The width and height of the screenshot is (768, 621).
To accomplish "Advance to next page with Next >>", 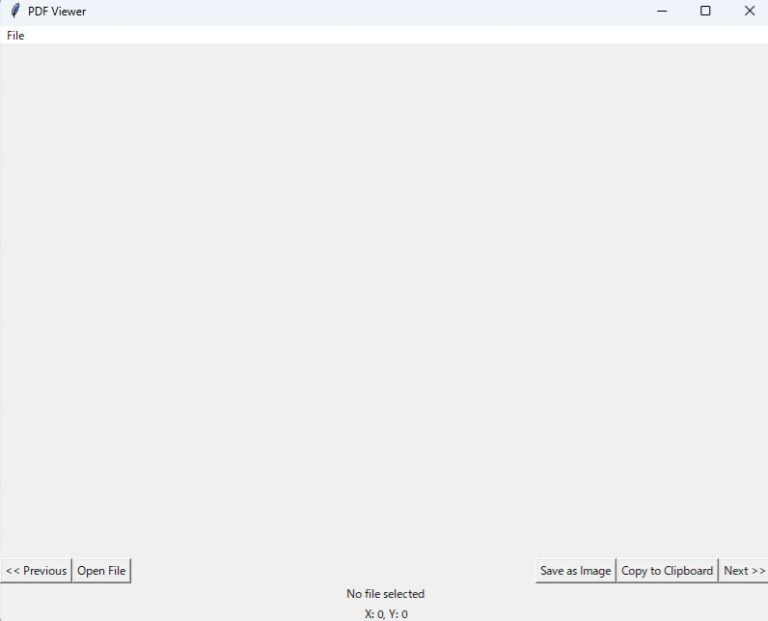I will click(x=744, y=571).
